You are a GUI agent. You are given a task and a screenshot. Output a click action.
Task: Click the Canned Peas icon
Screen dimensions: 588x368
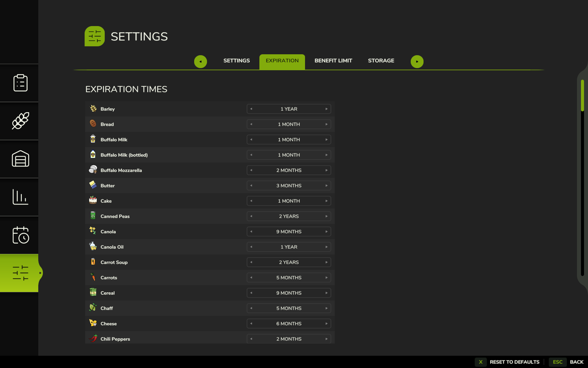[x=93, y=216]
